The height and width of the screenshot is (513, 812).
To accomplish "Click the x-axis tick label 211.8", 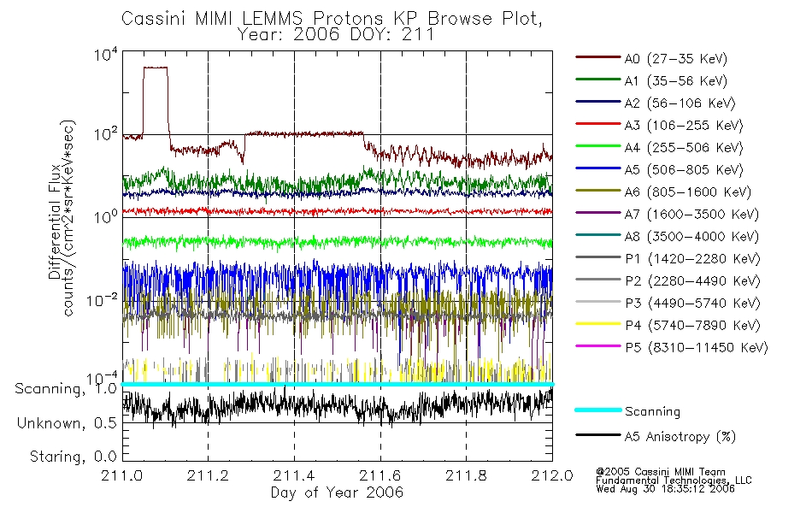I will coord(466,475).
